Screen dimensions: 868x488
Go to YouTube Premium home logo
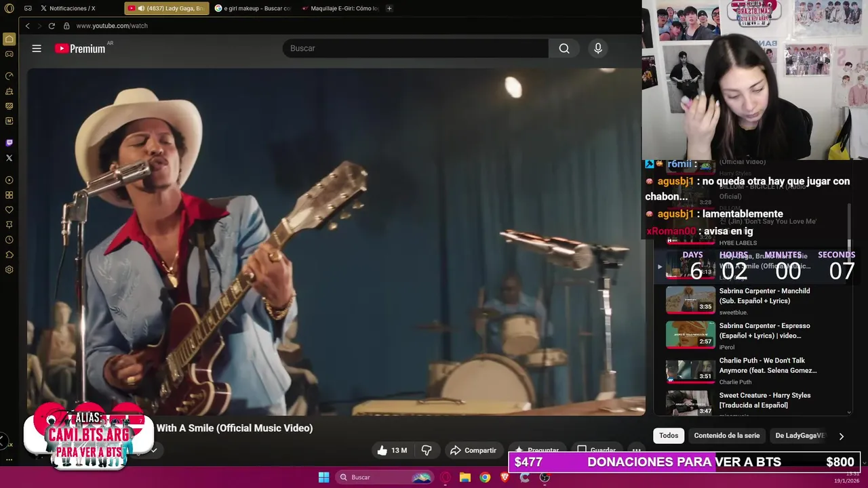click(80, 48)
